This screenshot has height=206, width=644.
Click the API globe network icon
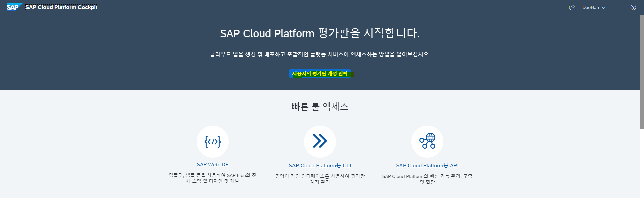coord(427,142)
